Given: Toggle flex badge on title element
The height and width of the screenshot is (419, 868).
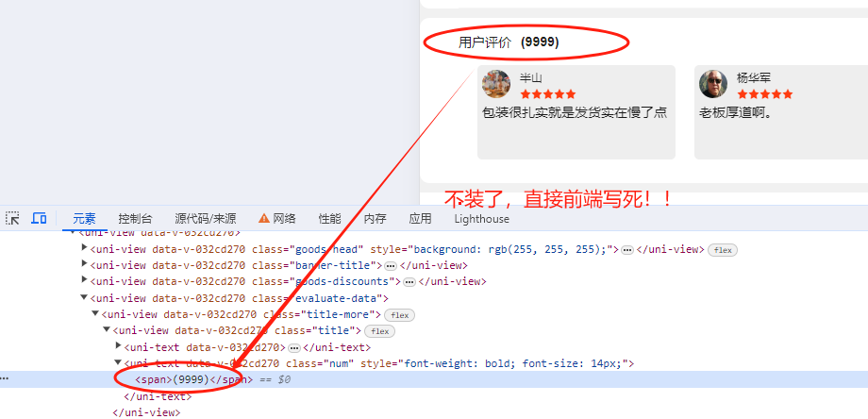Looking at the screenshot, I should 379,331.
